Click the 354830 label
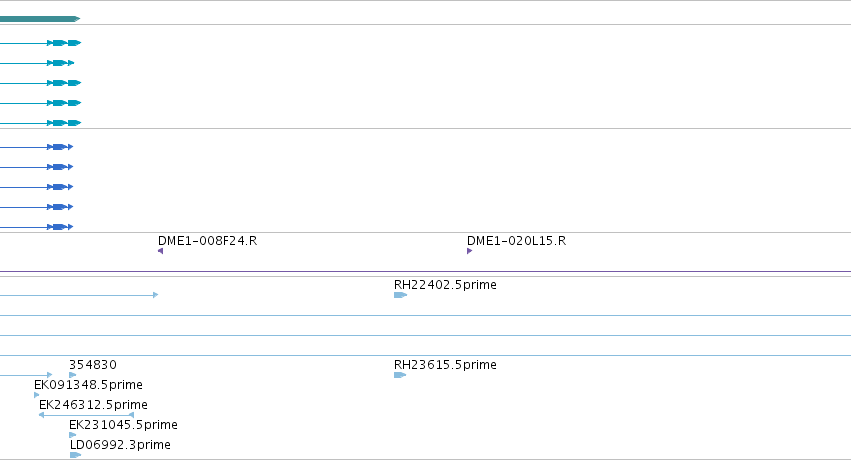Viewport: 851px width, 460px height. pyautogui.click(x=93, y=365)
